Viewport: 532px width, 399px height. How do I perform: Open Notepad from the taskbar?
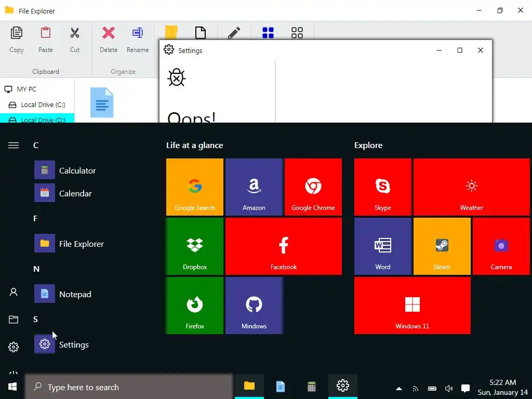pyautogui.click(x=280, y=386)
